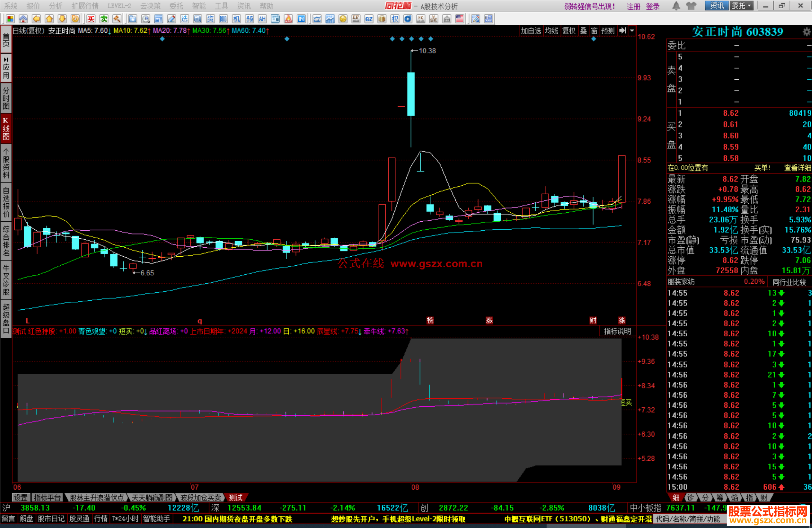
Task: Open the 工具 menu
Action: 221,6
